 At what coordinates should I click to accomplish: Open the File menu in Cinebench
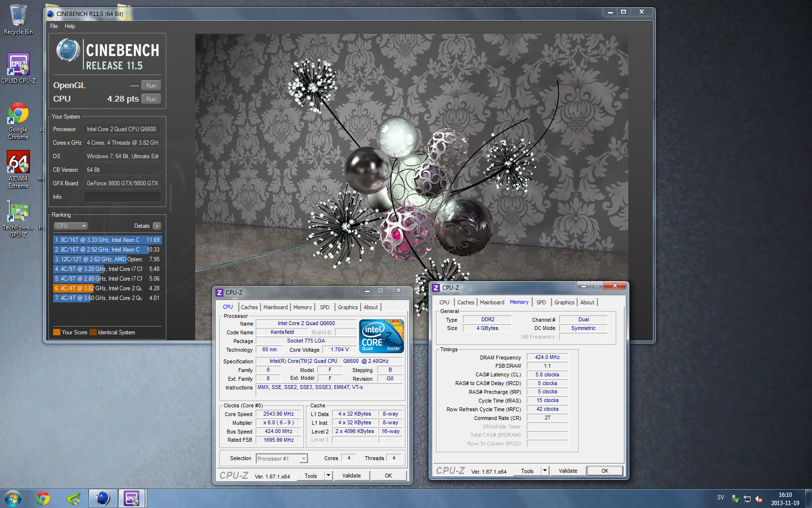click(x=54, y=26)
